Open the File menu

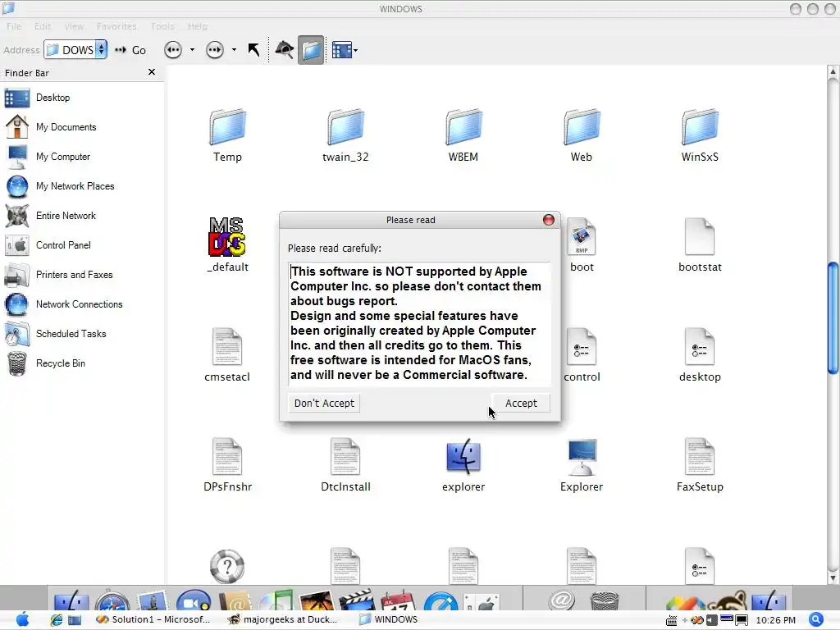(14, 26)
